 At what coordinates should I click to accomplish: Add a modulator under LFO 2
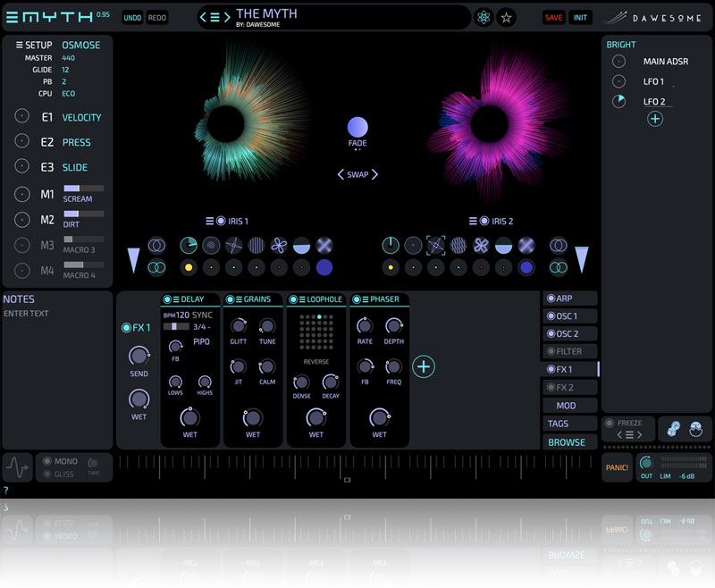[655, 119]
